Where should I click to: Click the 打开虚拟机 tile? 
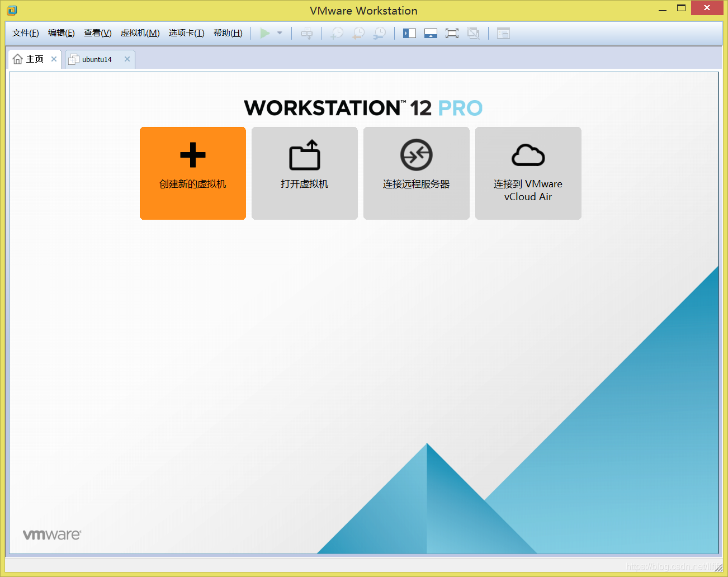[x=305, y=173]
